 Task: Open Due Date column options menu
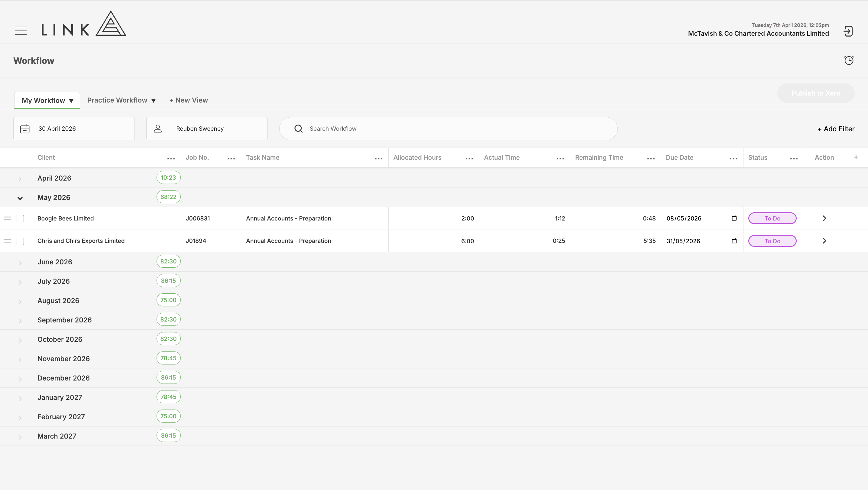pyautogui.click(x=734, y=159)
